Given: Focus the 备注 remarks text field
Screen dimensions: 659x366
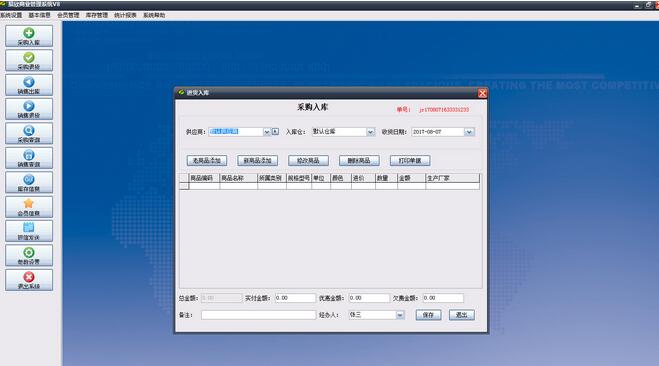Looking at the screenshot, I should tap(258, 315).
